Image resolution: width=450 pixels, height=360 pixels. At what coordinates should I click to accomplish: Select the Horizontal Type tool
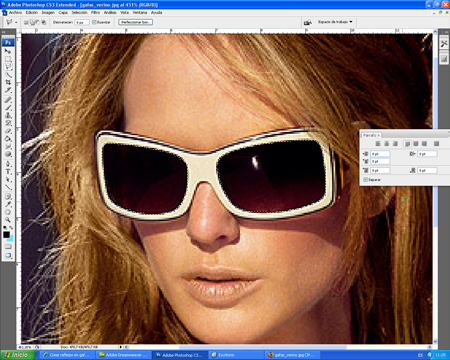8,172
